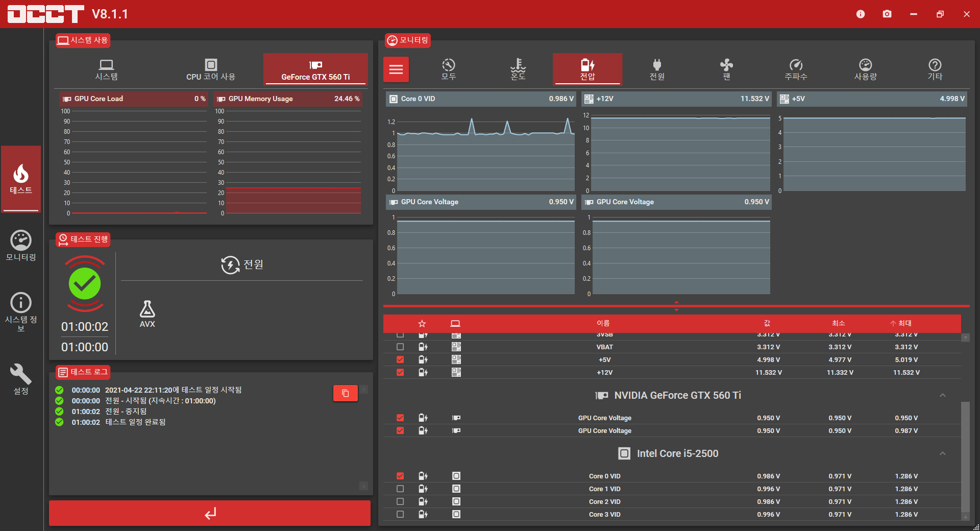Collapse the Intel Core i5-2500 group

click(x=943, y=453)
